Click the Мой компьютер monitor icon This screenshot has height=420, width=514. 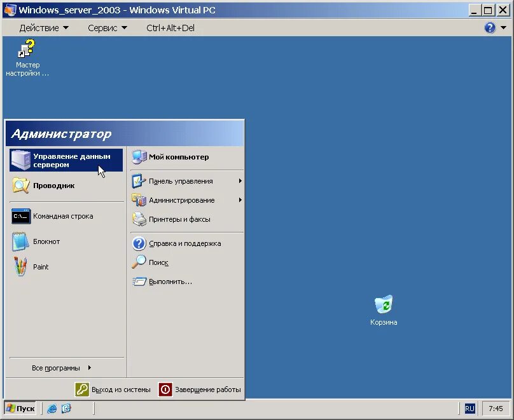(139, 157)
